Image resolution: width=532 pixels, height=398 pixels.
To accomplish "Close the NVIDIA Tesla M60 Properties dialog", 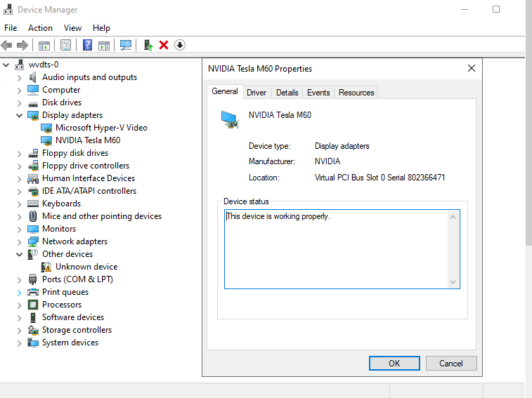I will click(472, 69).
